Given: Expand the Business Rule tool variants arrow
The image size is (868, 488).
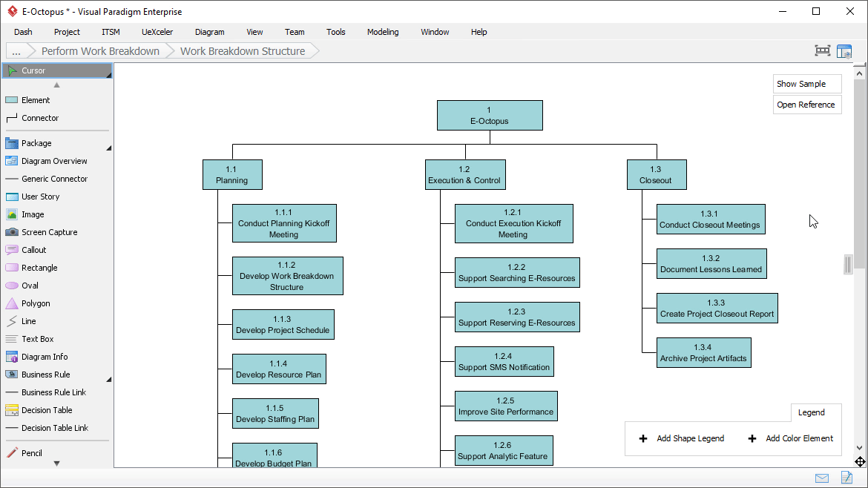Looking at the screenshot, I should point(109,380).
